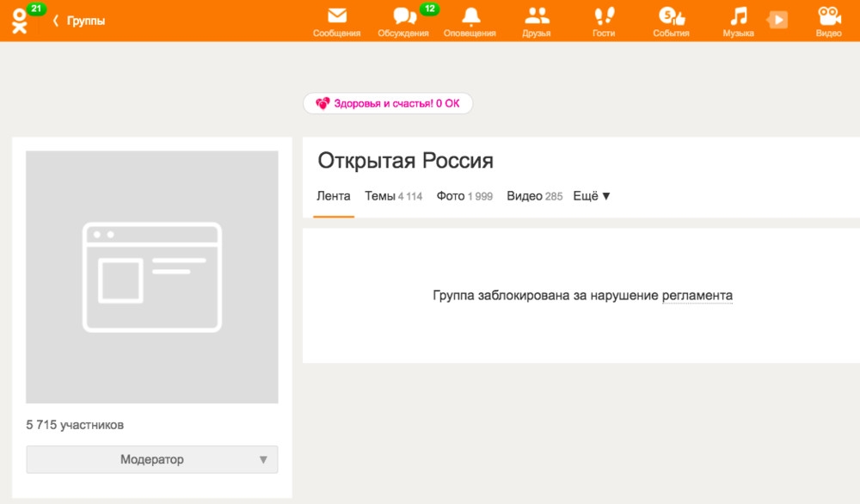Image resolution: width=860 pixels, height=504 pixels.
Task: Check Оповещения notifications bell
Action: click(470, 19)
